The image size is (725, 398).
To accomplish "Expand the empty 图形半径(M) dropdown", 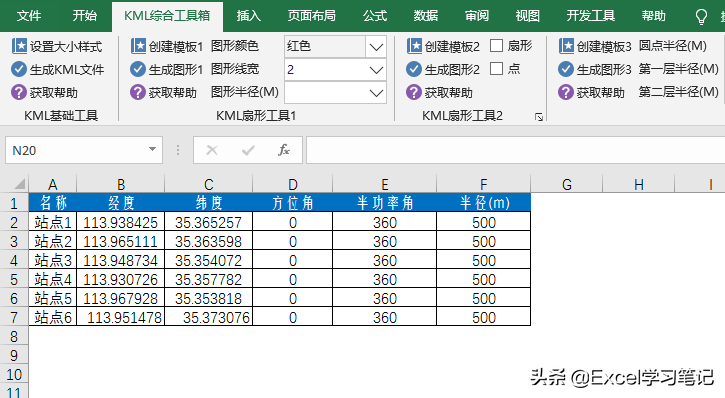I will coord(376,93).
